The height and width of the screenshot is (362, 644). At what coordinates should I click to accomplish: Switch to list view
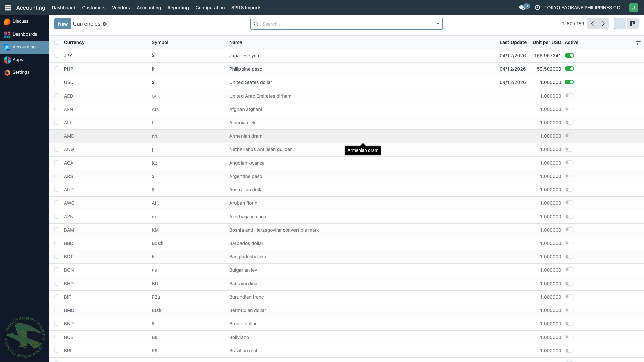620,23
